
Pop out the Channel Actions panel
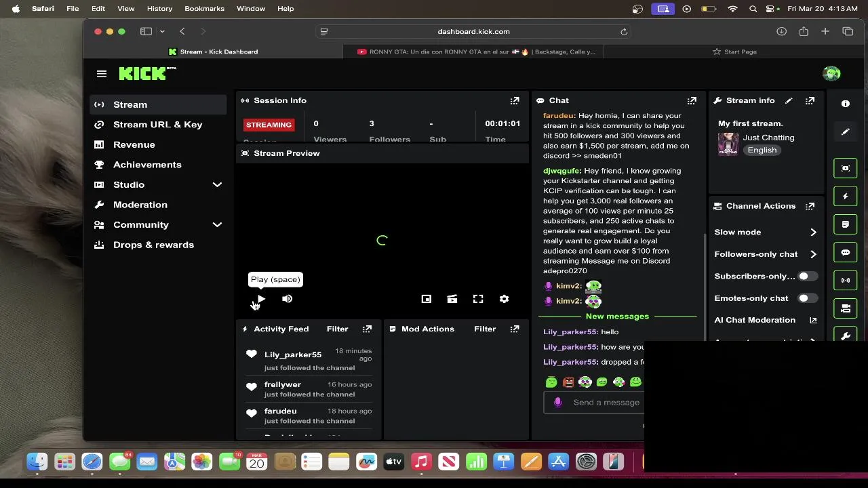coord(810,206)
